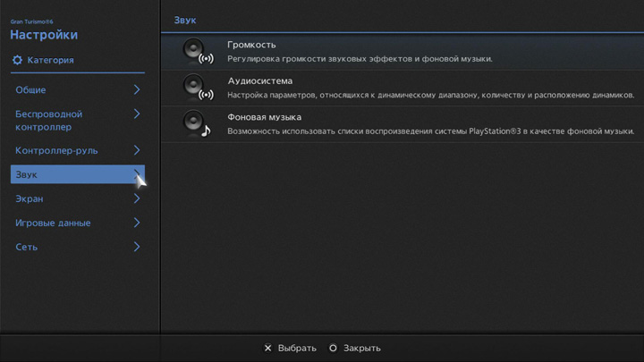This screenshot has width=644, height=362.
Task: Expand the Игровые данные chevron
Action: click(137, 223)
